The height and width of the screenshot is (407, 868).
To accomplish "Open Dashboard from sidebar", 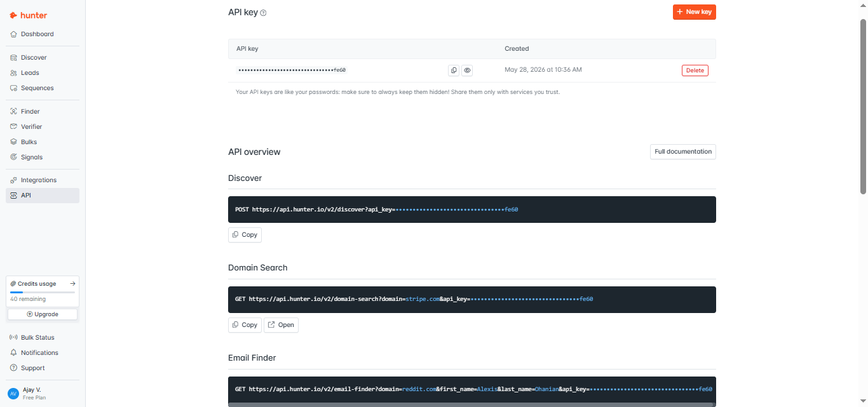I will click(43, 34).
